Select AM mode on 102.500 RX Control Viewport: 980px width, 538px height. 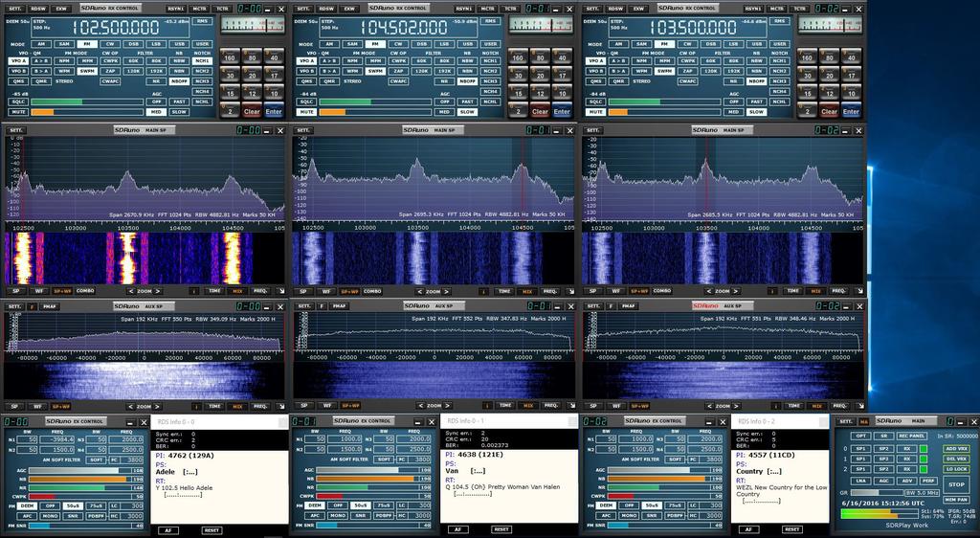click(x=41, y=44)
